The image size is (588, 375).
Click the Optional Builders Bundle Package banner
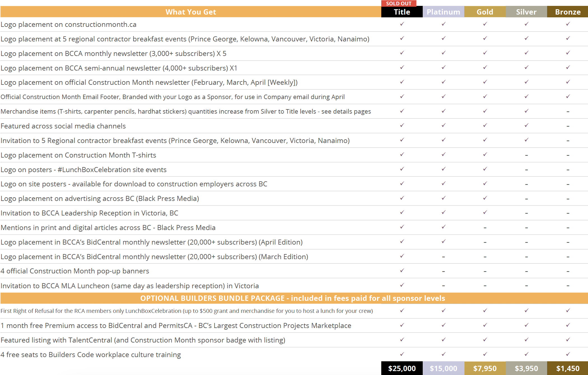(294, 298)
